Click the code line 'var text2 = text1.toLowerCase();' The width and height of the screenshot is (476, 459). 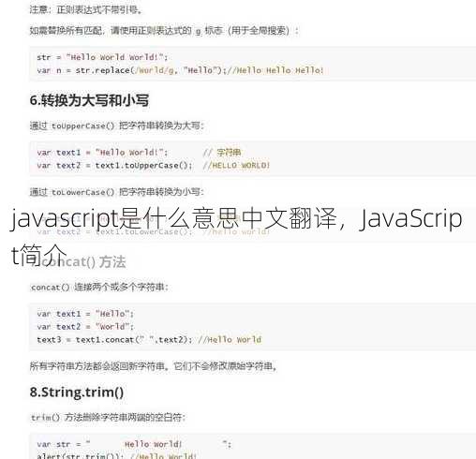pos(114,231)
